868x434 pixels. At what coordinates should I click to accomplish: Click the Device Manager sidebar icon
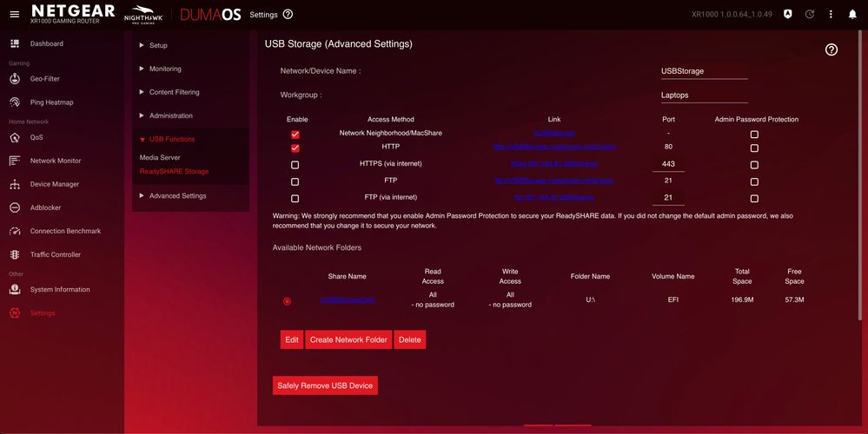click(x=15, y=184)
